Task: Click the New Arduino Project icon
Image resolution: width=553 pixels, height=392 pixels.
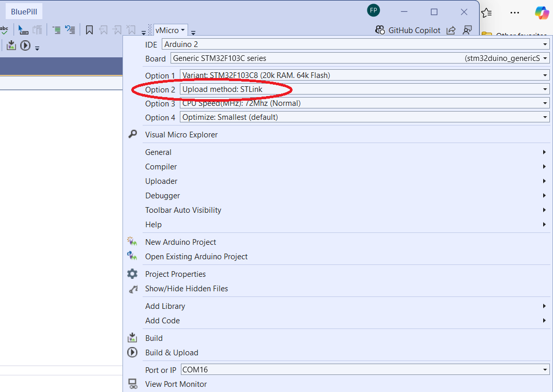Action: pyautogui.click(x=132, y=242)
